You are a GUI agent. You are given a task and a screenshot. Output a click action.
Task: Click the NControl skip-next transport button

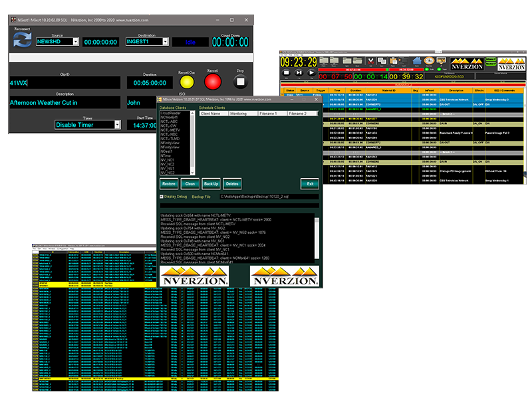point(299,72)
